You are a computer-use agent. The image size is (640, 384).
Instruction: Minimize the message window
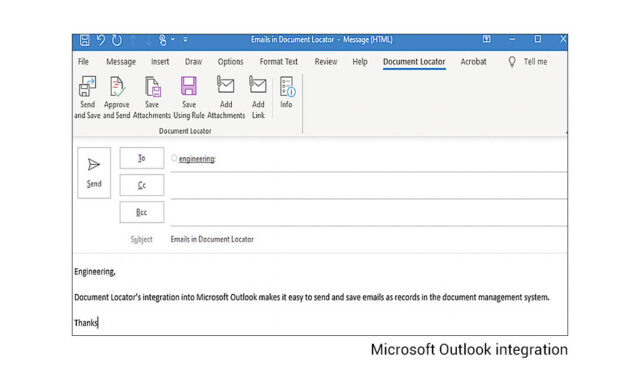(x=512, y=39)
